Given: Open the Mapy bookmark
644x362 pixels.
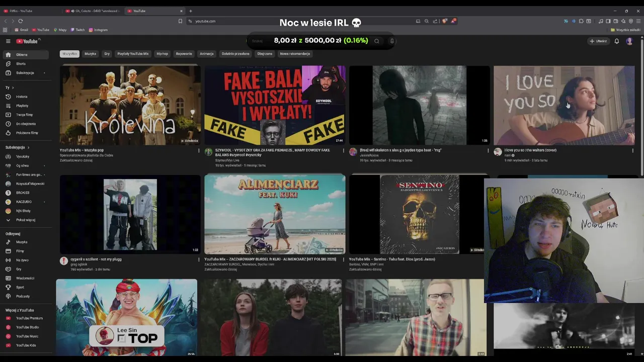Looking at the screenshot, I should (x=60, y=30).
